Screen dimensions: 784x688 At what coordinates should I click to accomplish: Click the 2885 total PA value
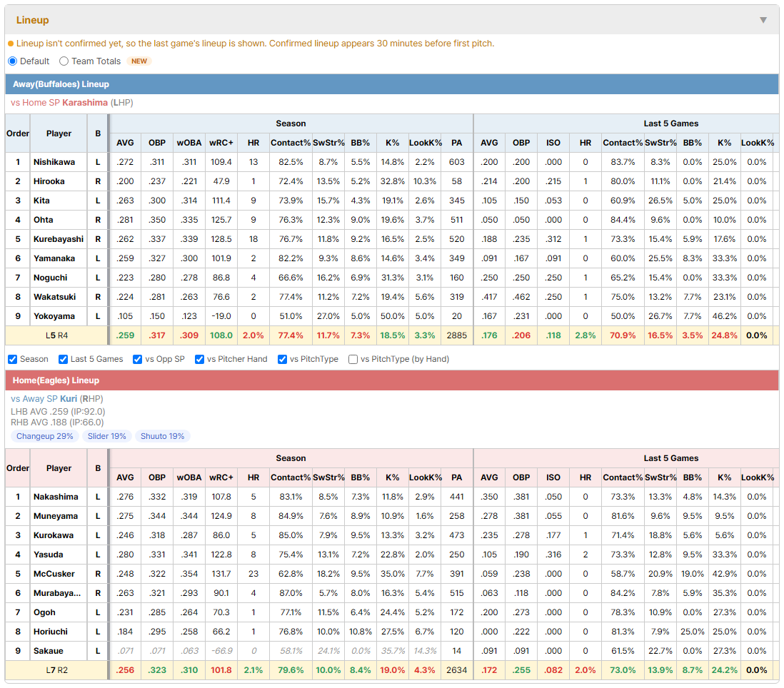456,335
